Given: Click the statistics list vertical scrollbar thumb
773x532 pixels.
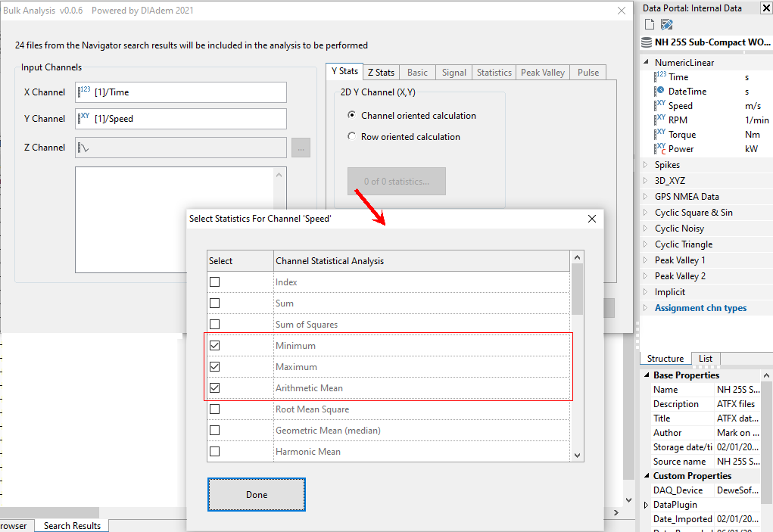Looking at the screenshot, I should click(x=577, y=288).
